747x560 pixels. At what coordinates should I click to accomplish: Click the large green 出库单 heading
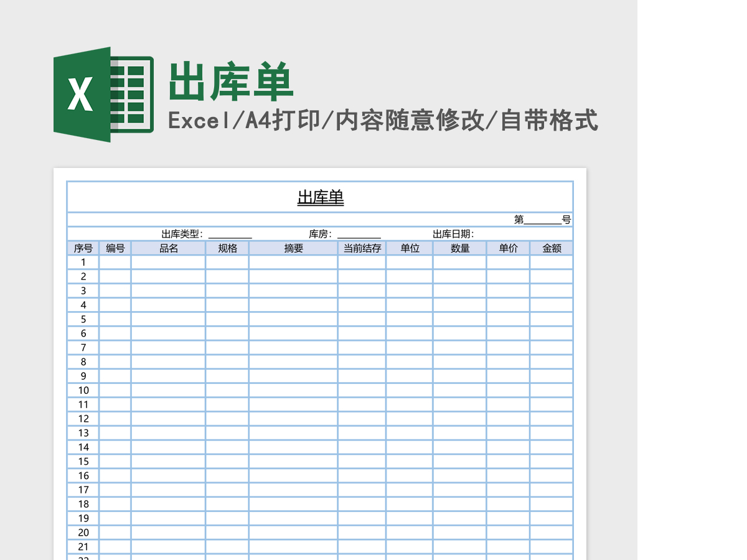point(231,82)
